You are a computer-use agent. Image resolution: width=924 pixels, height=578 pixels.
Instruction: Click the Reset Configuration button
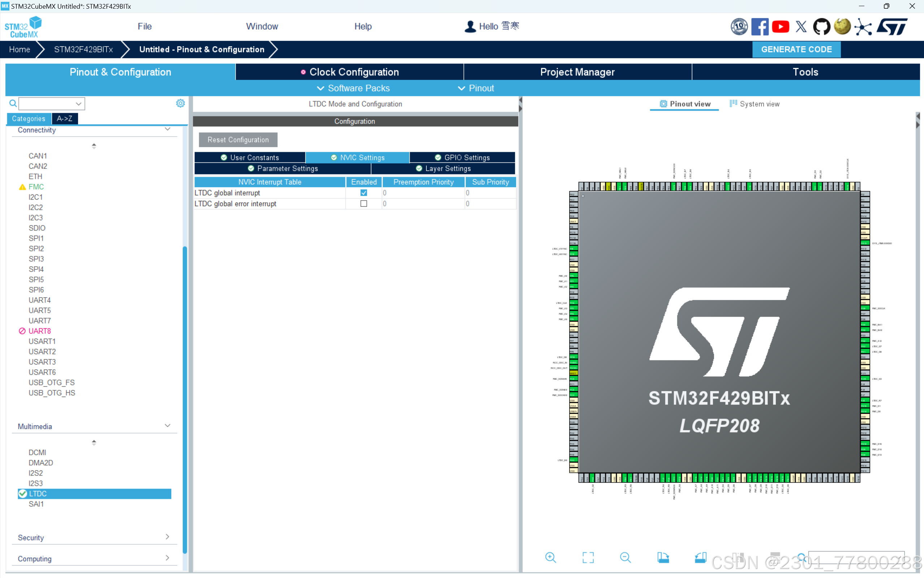click(238, 140)
